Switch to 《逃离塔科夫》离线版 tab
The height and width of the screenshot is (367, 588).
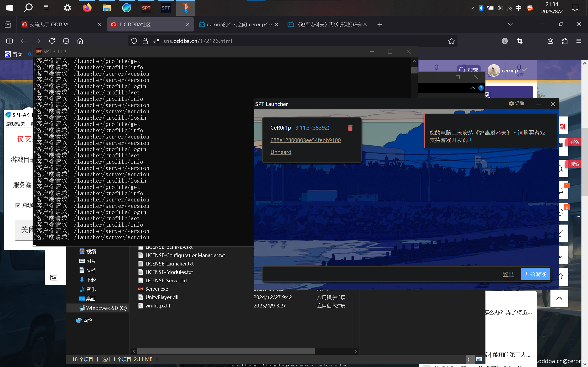pos(327,24)
